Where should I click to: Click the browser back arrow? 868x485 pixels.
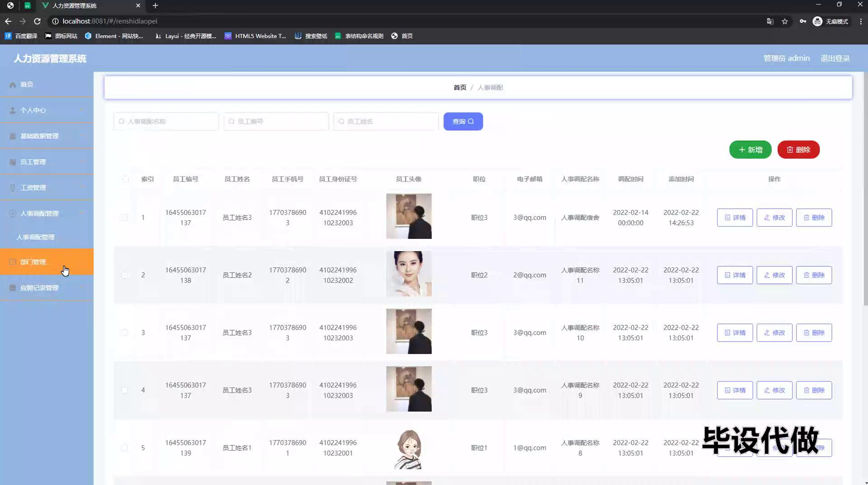(x=8, y=21)
